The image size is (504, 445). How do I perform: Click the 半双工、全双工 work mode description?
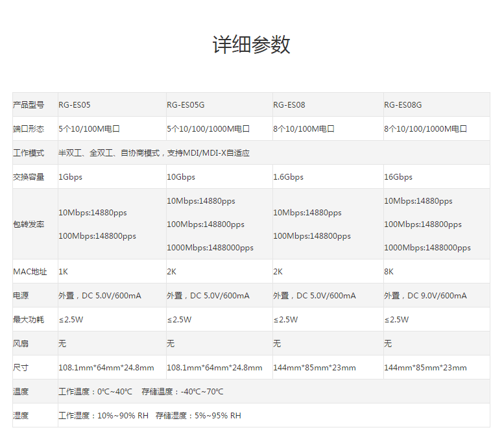[154, 153]
